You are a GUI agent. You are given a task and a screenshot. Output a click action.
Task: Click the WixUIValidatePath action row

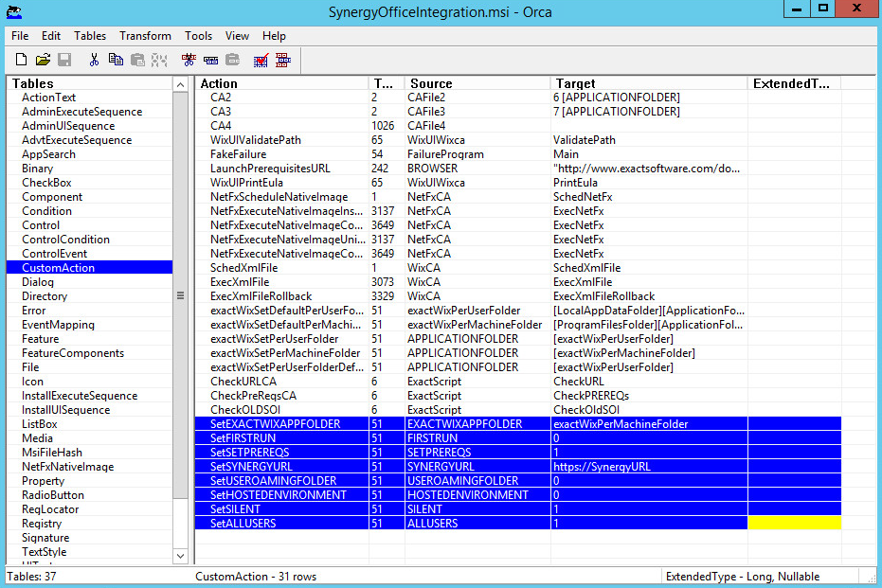518,140
